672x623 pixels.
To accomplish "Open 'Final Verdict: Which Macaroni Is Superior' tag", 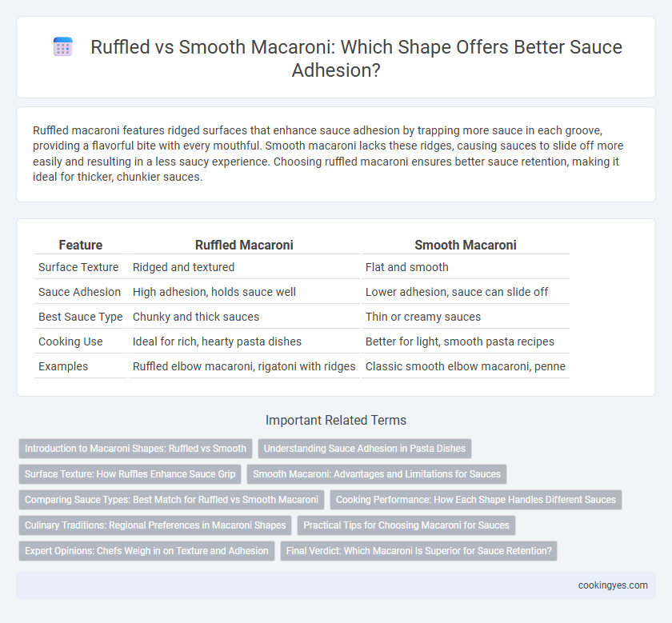I will [x=418, y=551].
